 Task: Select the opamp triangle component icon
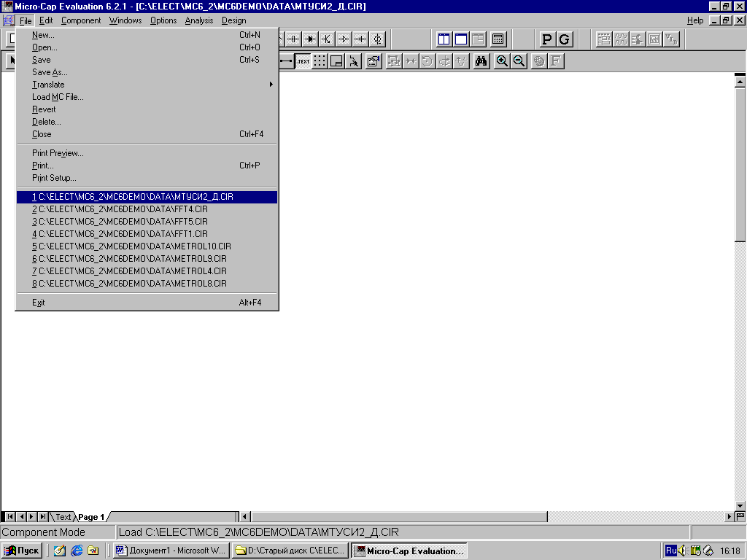(344, 39)
